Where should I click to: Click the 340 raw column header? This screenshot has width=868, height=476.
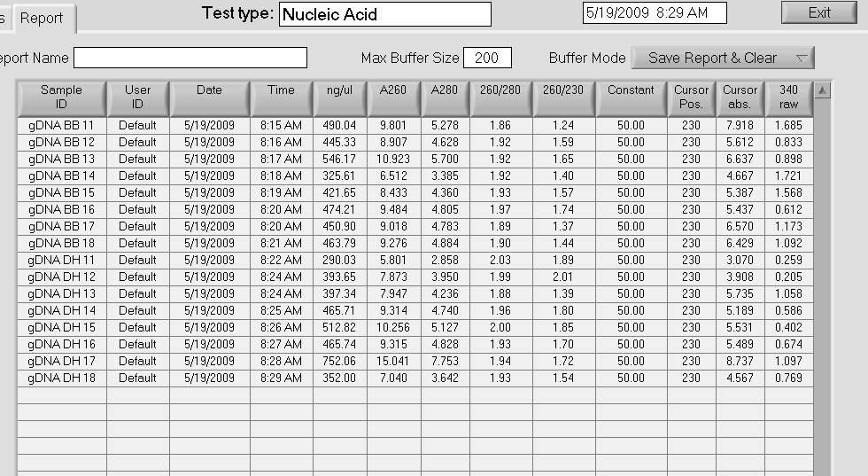pyautogui.click(x=788, y=98)
